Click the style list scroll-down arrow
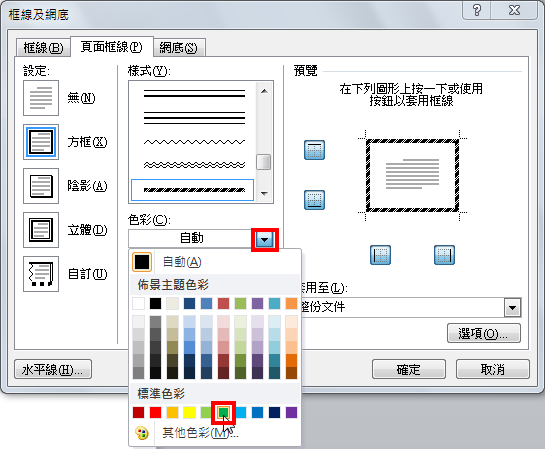545x449 pixels. tap(264, 194)
